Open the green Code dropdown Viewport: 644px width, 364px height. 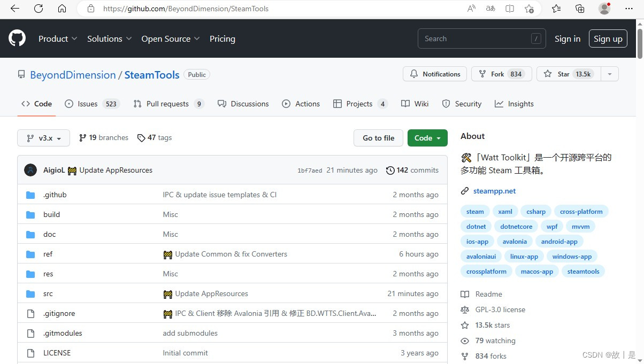click(x=427, y=138)
